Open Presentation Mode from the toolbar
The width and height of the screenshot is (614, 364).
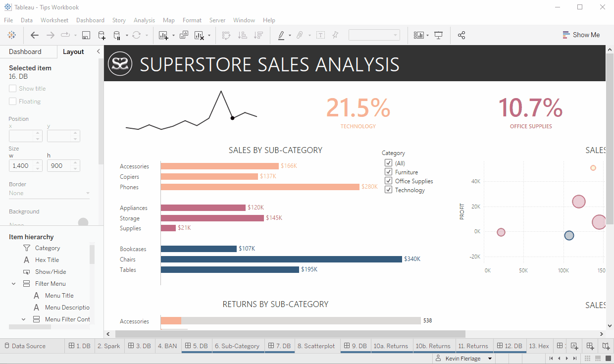pyautogui.click(x=438, y=35)
